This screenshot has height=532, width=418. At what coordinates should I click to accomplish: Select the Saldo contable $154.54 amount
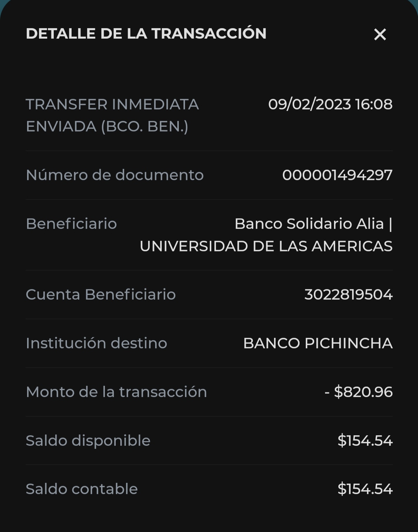[365, 489]
